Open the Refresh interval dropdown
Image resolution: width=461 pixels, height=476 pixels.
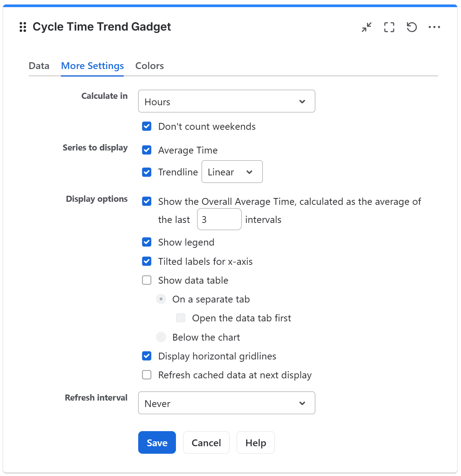[x=227, y=403]
